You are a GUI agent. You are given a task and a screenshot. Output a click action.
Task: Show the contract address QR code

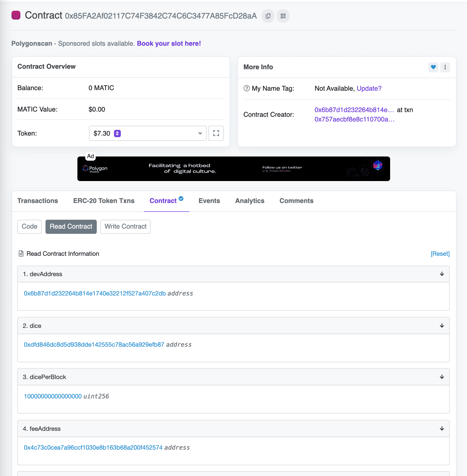(283, 16)
